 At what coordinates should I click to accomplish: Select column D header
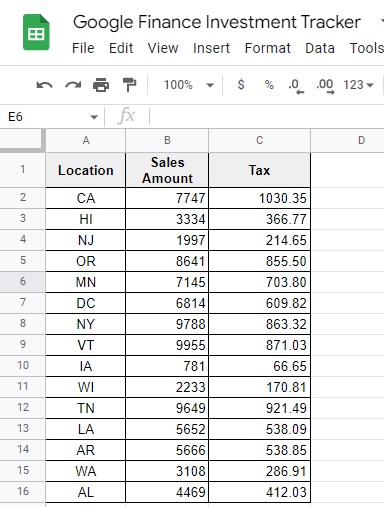pos(347,140)
